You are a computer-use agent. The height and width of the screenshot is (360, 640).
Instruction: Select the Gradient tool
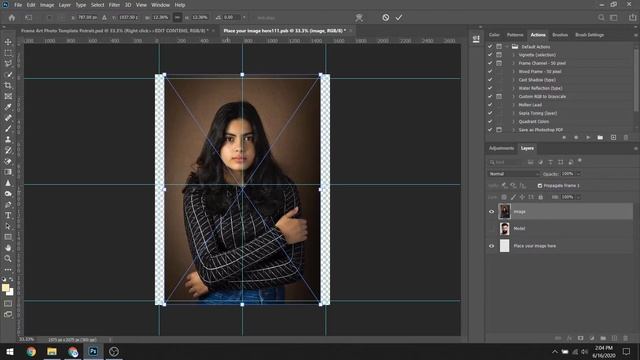coord(8,172)
